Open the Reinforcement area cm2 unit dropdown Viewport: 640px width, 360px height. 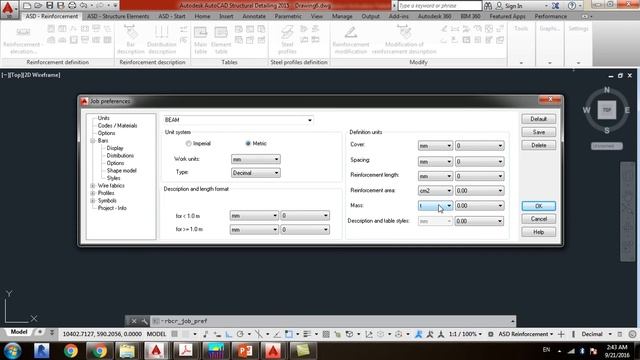point(435,191)
